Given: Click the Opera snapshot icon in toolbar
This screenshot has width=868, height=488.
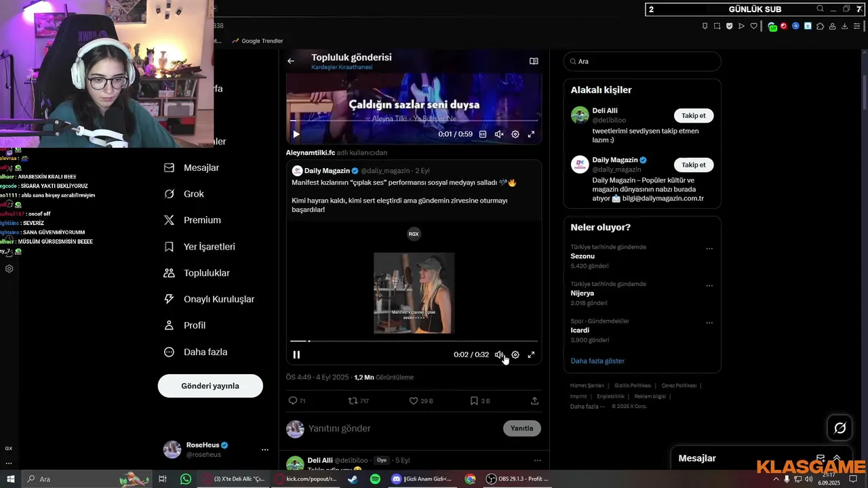Looking at the screenshot, I should [717, 26].
